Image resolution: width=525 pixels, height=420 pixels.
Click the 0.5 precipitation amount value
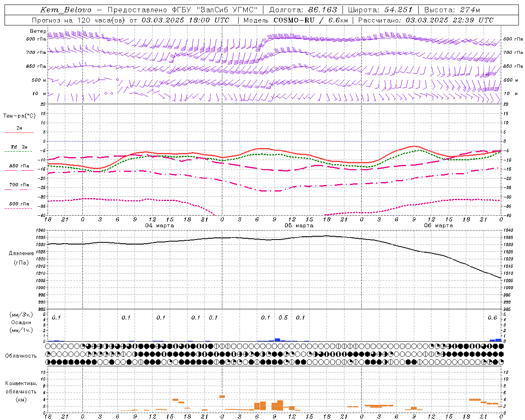[x=283, y=318]
